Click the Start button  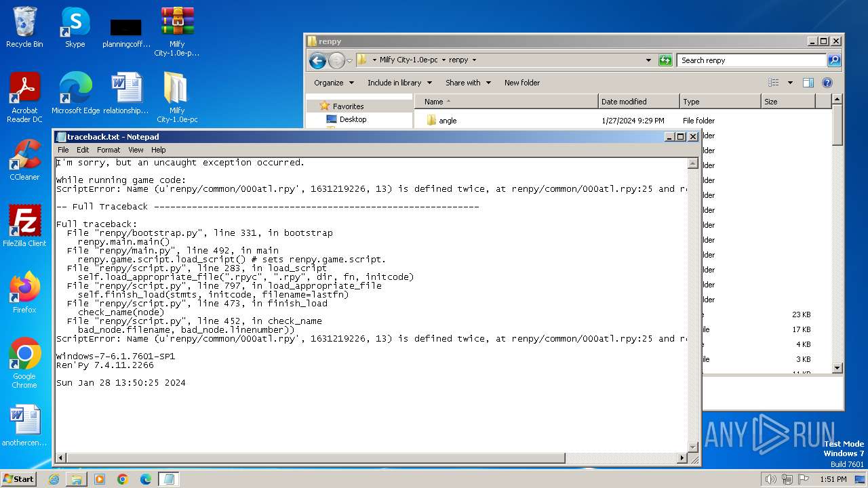pyautogui.click(x=19, y=479)
